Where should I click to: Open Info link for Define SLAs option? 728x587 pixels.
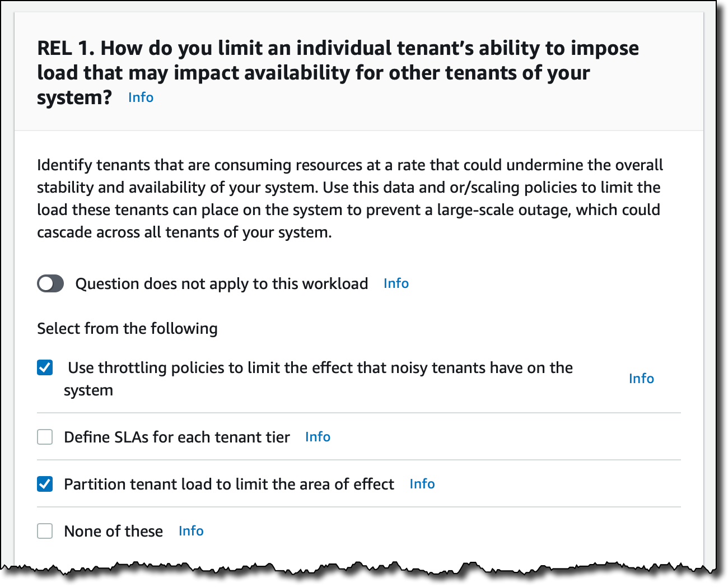coord(318,437)
